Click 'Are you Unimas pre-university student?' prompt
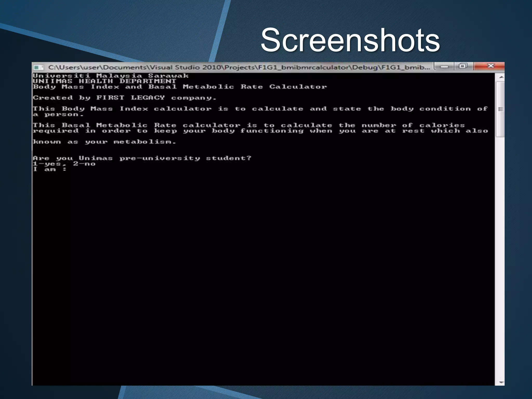 point(142,158)
